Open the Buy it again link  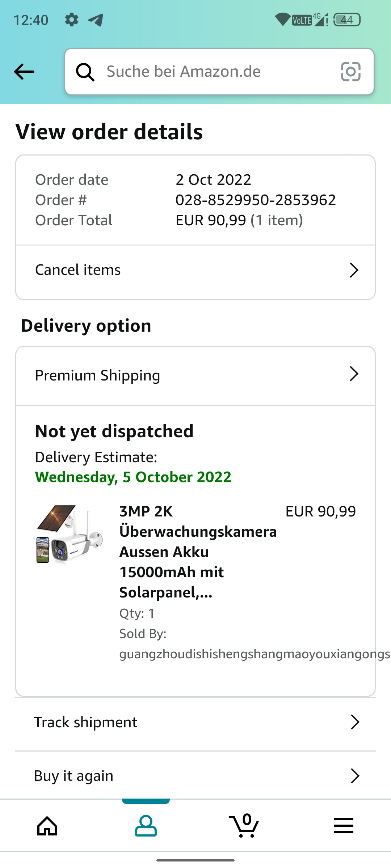(74, 776)
